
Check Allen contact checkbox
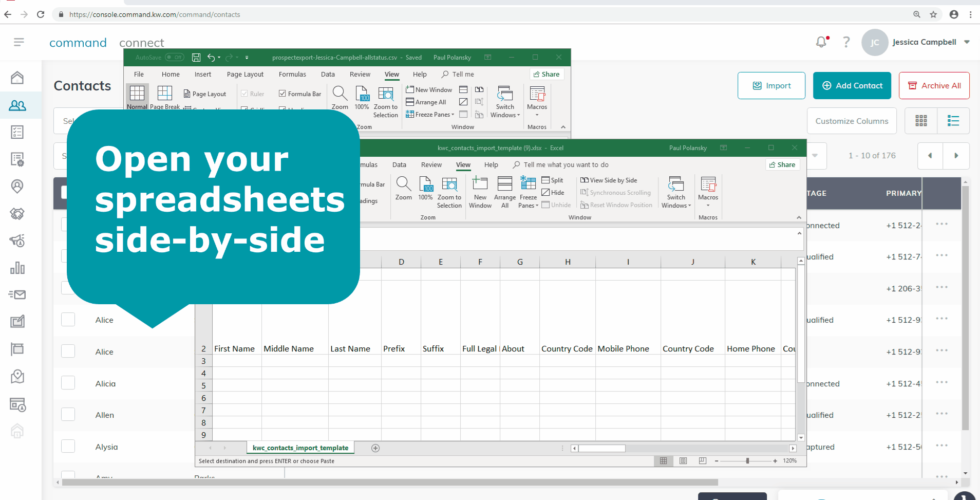tap(68, 415)
